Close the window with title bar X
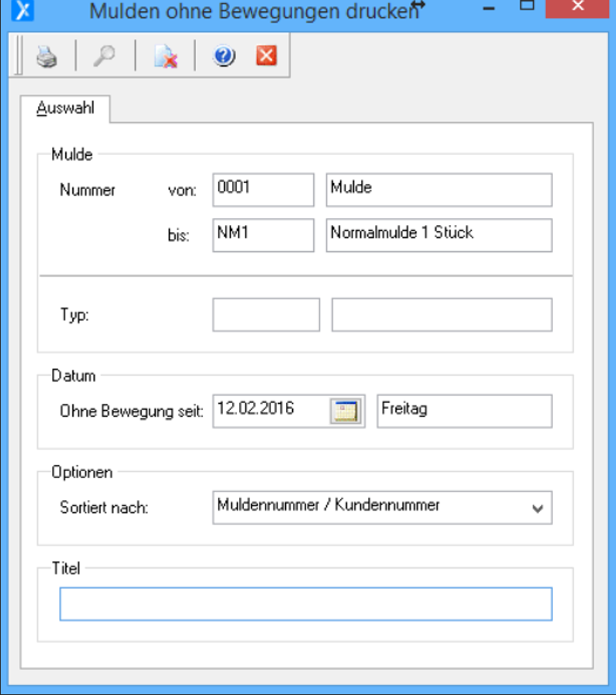 [x=577, y=6]
